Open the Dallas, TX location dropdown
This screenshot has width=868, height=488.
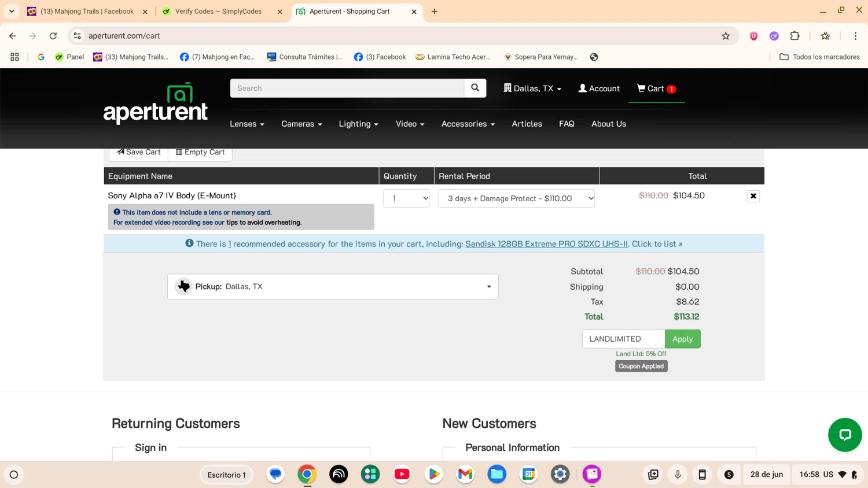(x=532, y=88)
